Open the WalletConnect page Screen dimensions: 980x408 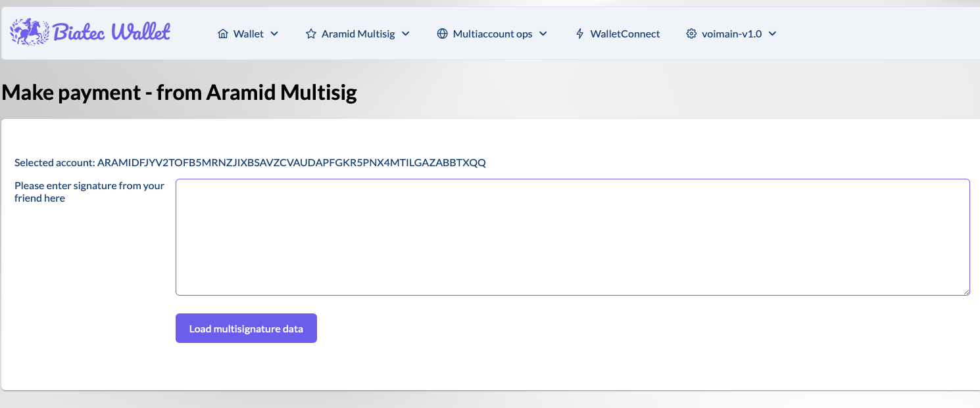point(625,34)
